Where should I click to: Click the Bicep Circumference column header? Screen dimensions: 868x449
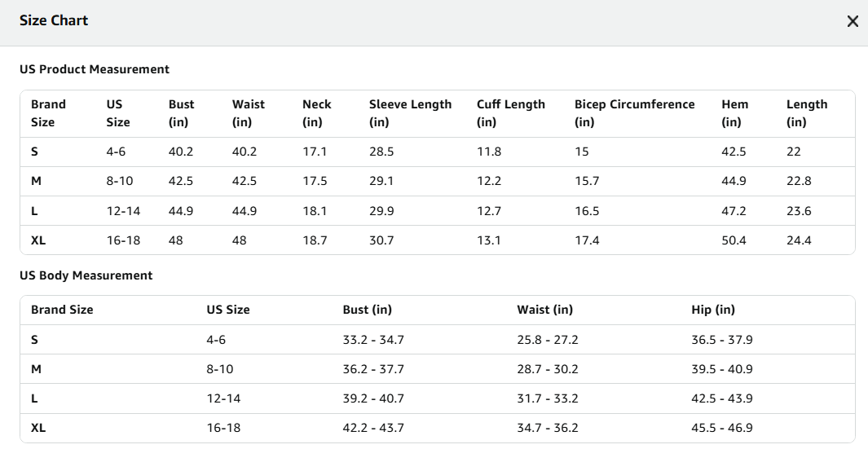tap(634, 113)
